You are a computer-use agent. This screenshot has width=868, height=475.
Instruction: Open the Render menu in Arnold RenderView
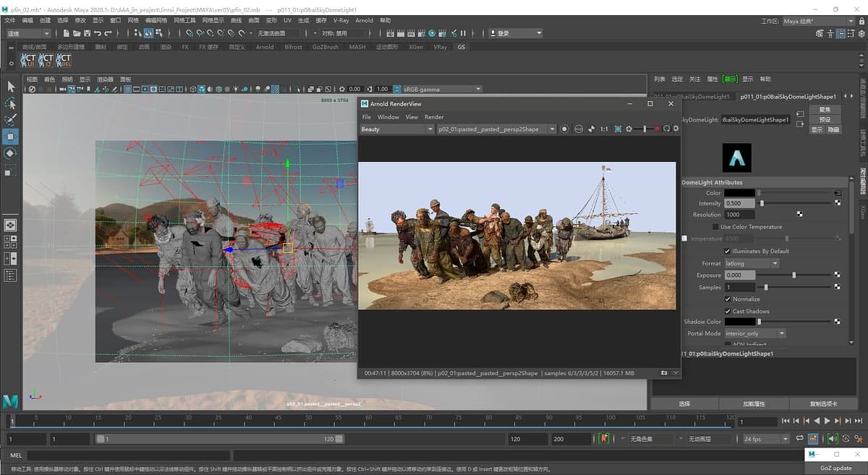point(434,117)
